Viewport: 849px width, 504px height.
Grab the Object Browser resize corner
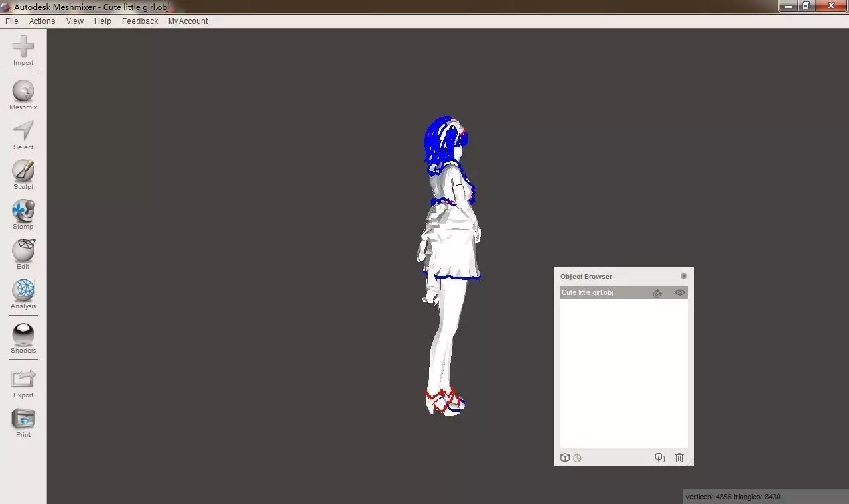click(x=690, y=462)
